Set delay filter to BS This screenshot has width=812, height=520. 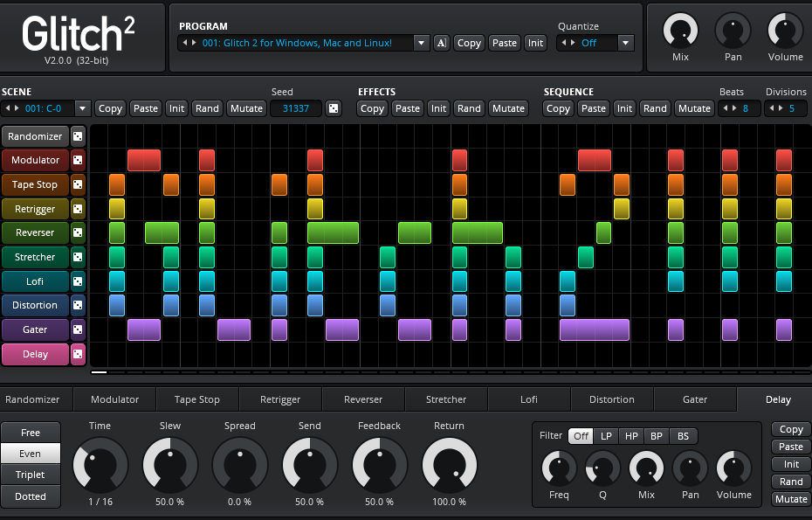point(683,436)
